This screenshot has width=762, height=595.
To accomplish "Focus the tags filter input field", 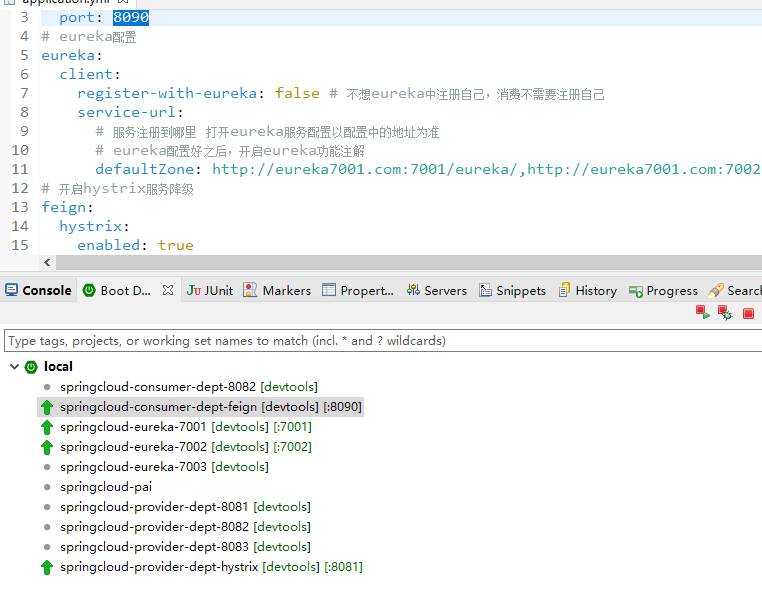I will point(382,340).
